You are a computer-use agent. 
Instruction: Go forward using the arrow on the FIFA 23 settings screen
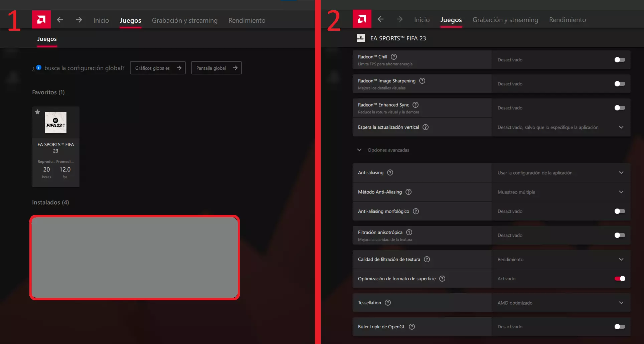(399, 19)
